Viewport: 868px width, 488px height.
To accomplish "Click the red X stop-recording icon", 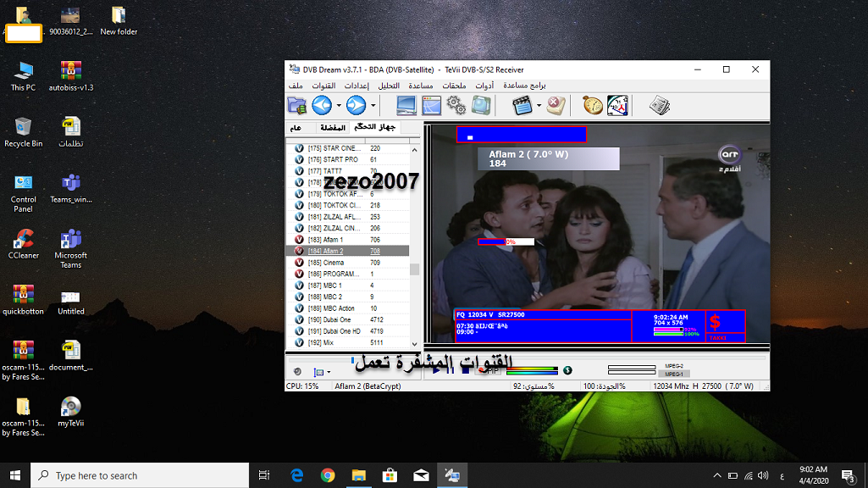I will [556, 105].
